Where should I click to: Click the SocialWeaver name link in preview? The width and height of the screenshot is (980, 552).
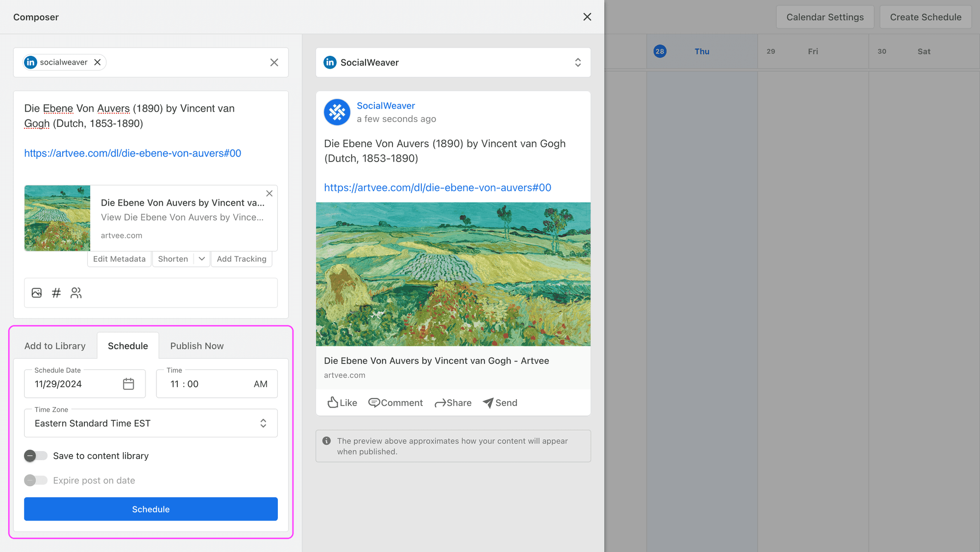(x=386, y=106)
